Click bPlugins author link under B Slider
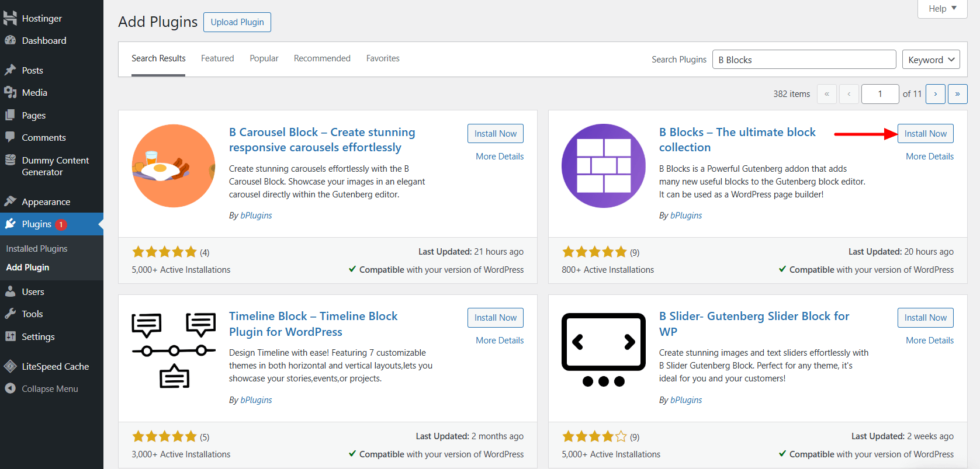 click(686, 400)
